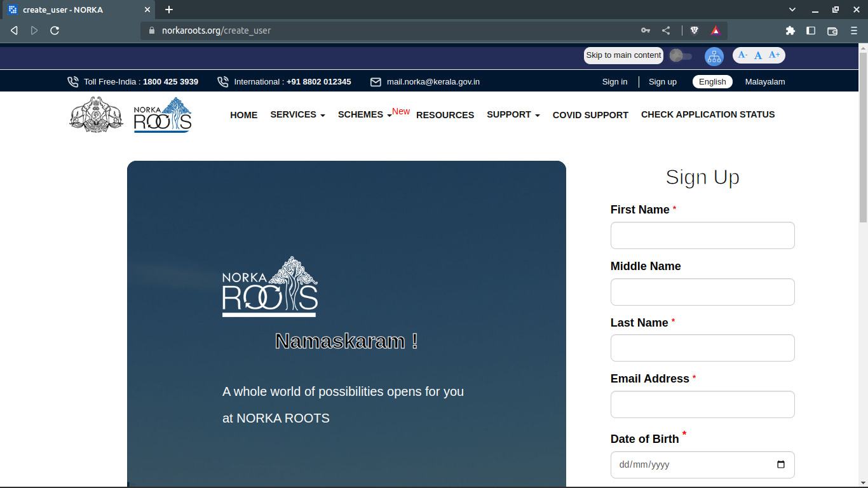
Task: Toggle the dark mode contrast switch
Action: (681, 56)
